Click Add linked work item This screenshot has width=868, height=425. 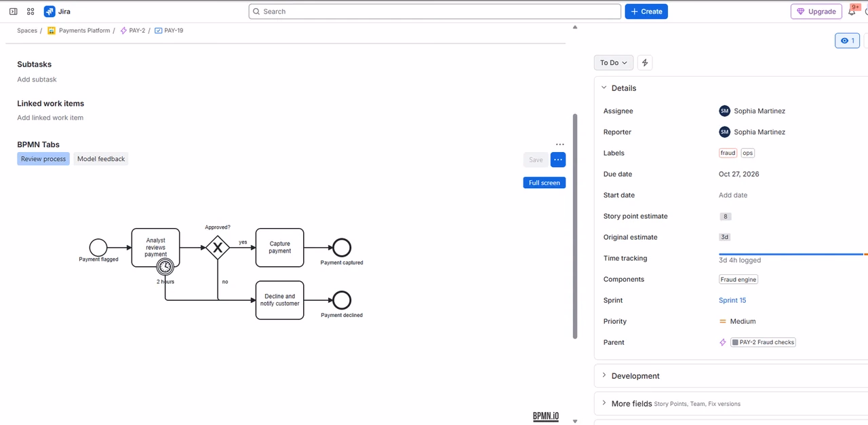coord(50,117)
